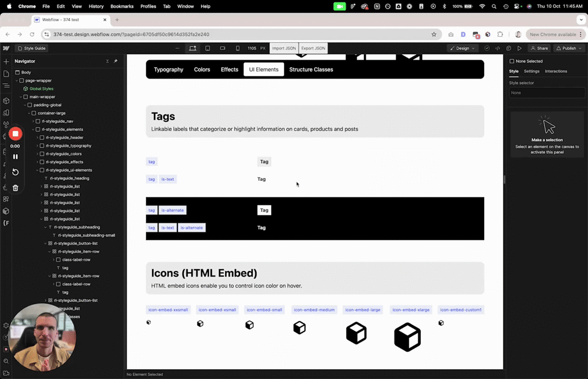Open the Design mode dropdown
Screen dimensions: 588x379
462,48
